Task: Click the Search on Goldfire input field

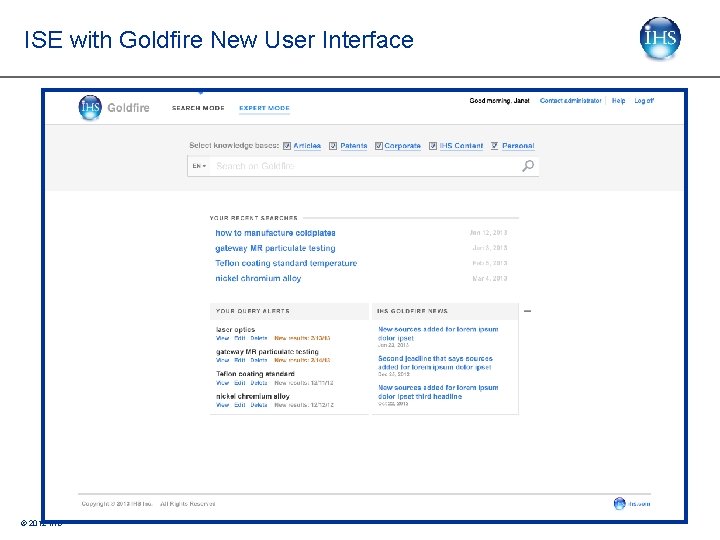Action: [x=365, y=166]
